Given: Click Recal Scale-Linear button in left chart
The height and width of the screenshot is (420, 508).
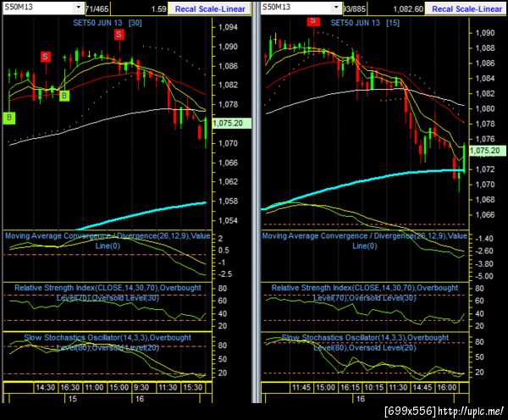Looking at the screenshot, I should 210,8.
